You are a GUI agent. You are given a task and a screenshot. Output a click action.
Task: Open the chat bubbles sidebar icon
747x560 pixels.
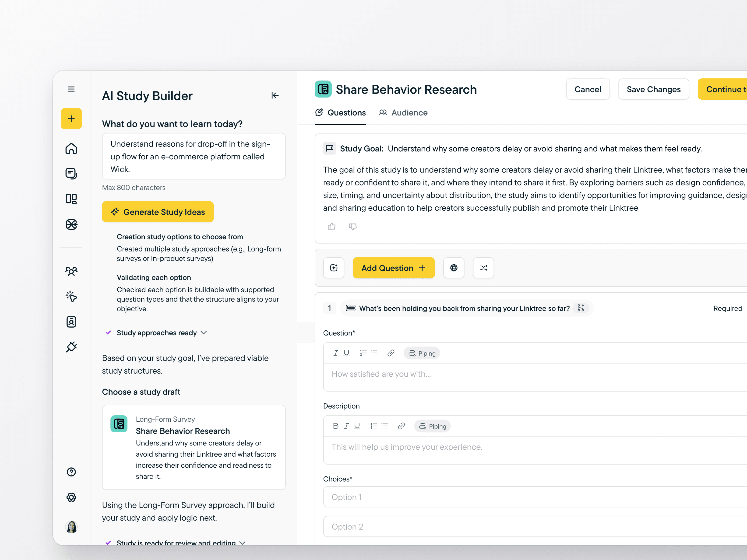point(71,174)
